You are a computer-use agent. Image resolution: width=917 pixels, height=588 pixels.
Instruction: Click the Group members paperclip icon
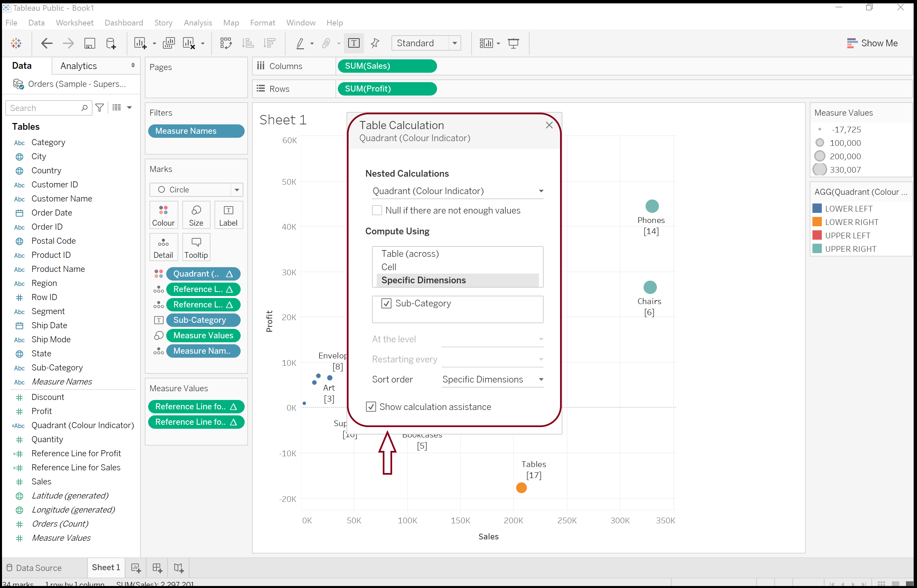click(x=326, y=43)
